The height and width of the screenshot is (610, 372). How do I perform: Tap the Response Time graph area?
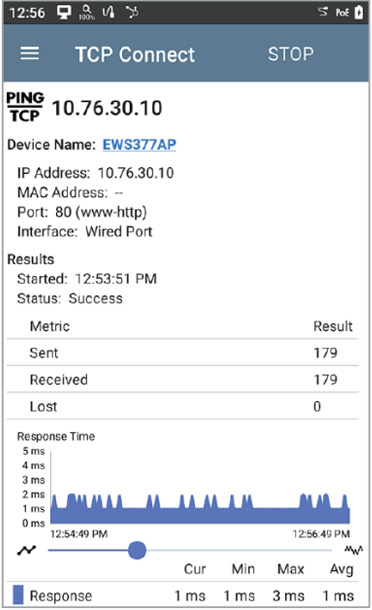(200, 487)
